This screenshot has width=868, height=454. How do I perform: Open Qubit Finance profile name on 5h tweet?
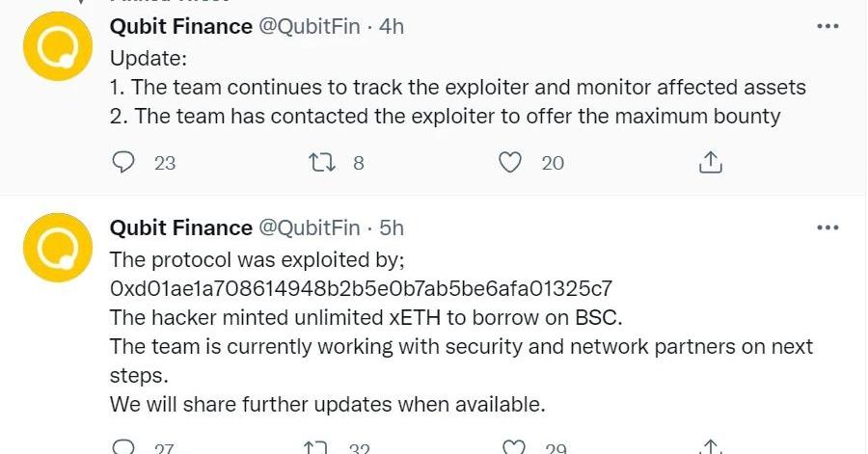(x=180, y=228)
